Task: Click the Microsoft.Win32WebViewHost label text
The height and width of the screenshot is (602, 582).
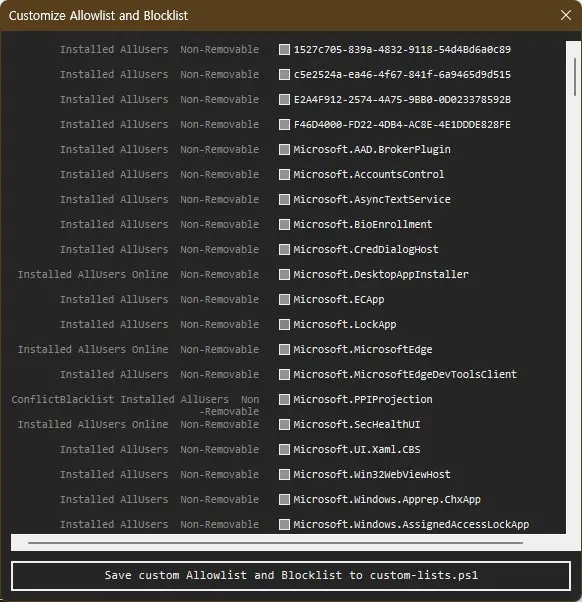Action: pos(372,475)
